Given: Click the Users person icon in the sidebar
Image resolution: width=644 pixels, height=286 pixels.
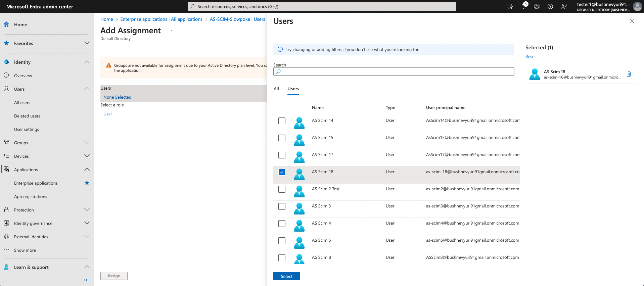Looking at the screenshot, I should (6, 89).
